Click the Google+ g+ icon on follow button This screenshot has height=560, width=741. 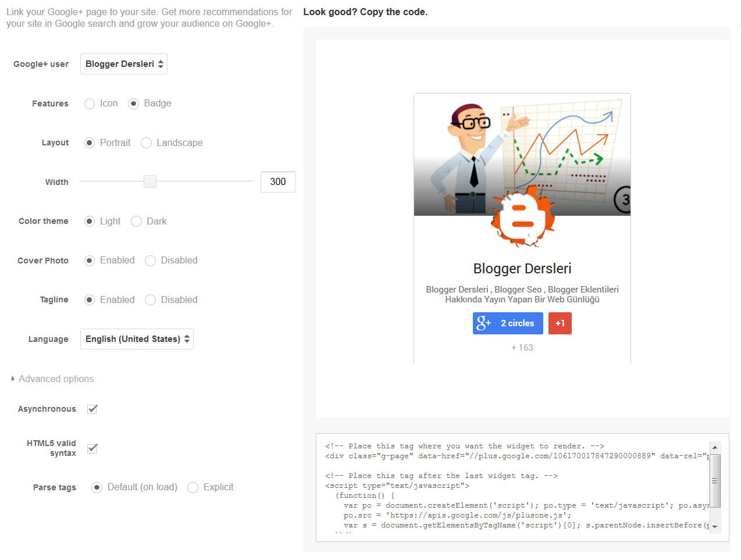tap(484, 323)
